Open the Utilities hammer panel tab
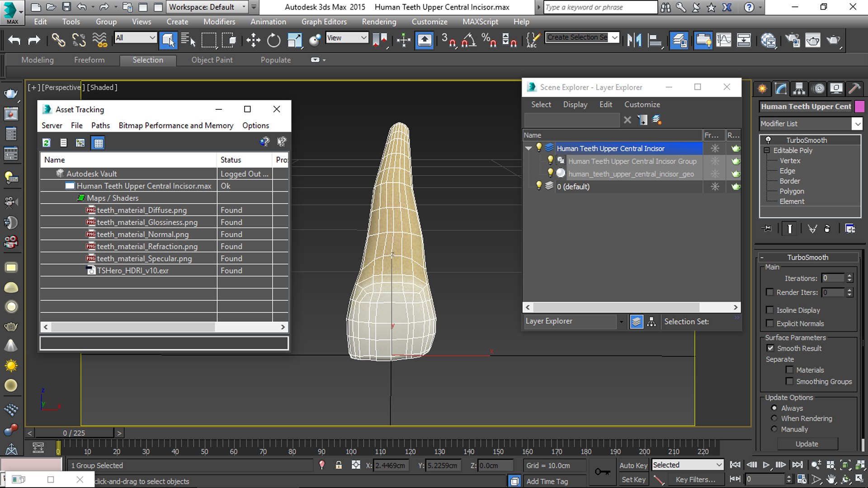Image resolution: width=868 pixels, height=488 pixels. [x=854, y=88]
